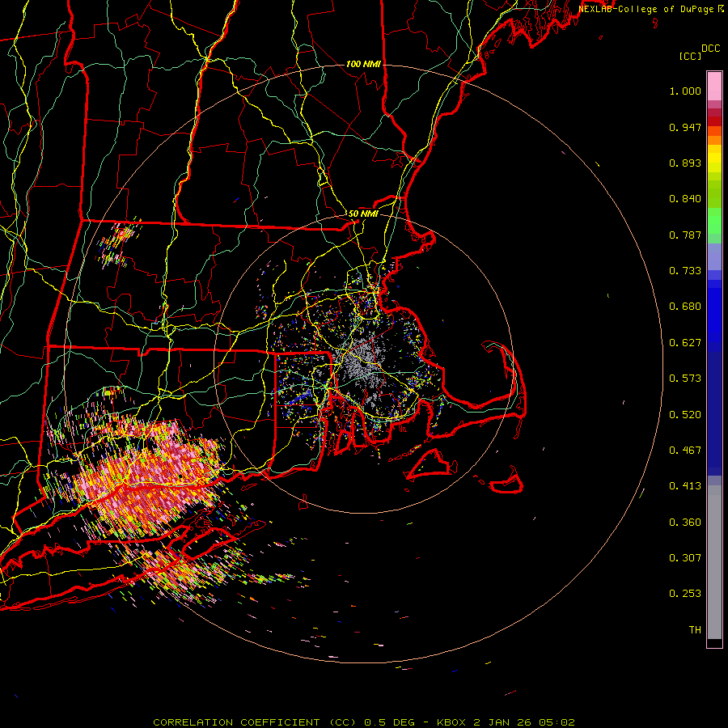
Task: Click the bright green band in the color scale
Action: click(714, 221)
